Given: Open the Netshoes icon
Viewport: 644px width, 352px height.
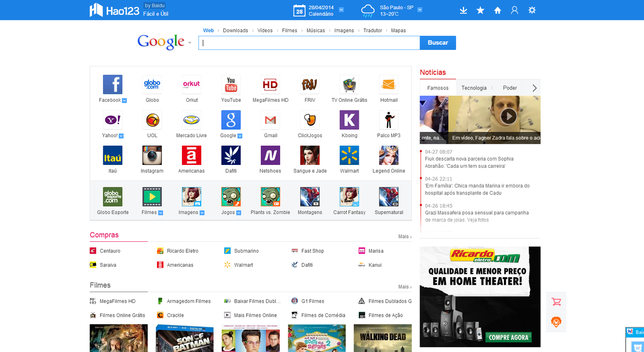Looking at the screenshot, I should 271,155.
